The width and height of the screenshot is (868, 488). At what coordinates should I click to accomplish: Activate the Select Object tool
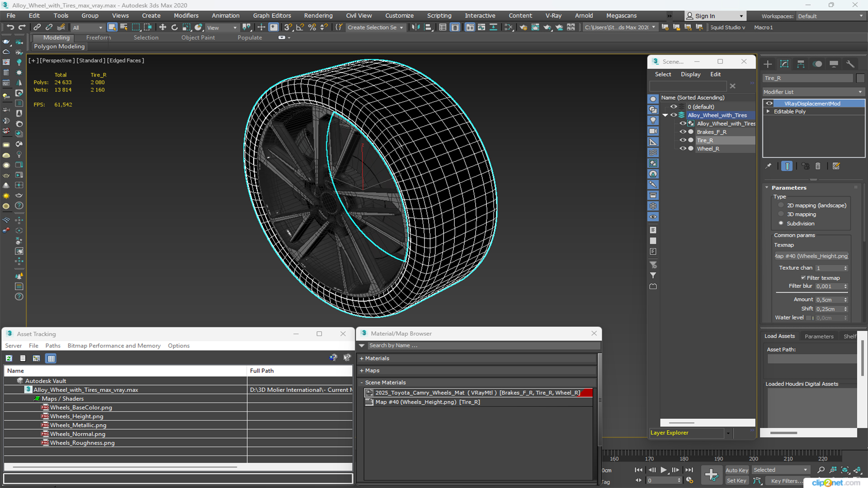coord(112,28)
